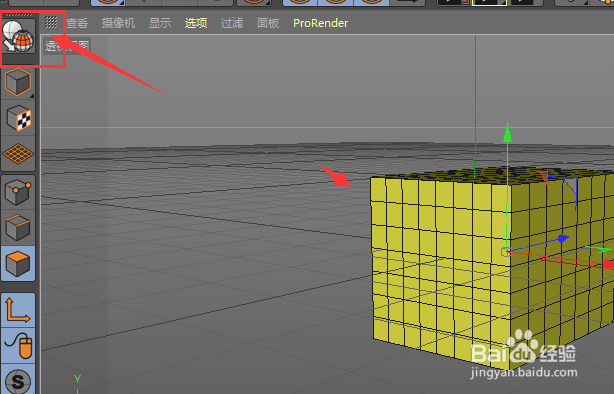The width and height of the screenshot is (614, 394).
Task: Switch to Points mode
Action: click(x=18, y=192)
